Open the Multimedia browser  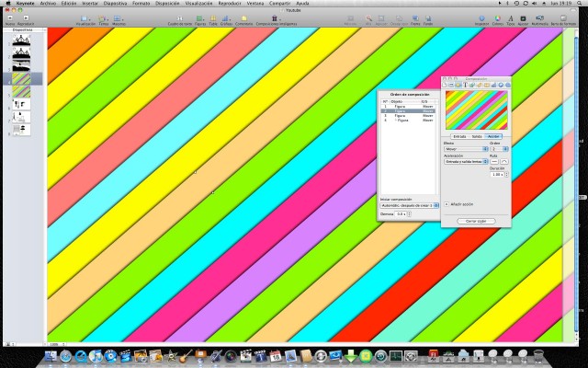pyautogui.click(x=539, y=18)
